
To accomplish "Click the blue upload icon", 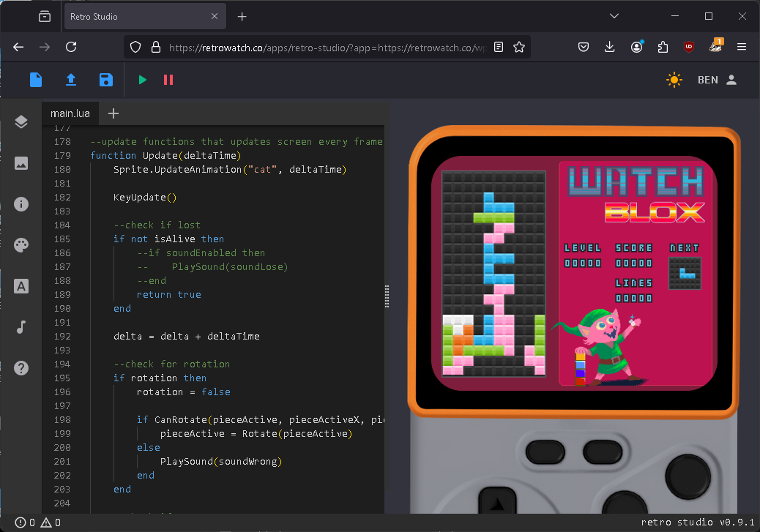I will coord(71,80).
